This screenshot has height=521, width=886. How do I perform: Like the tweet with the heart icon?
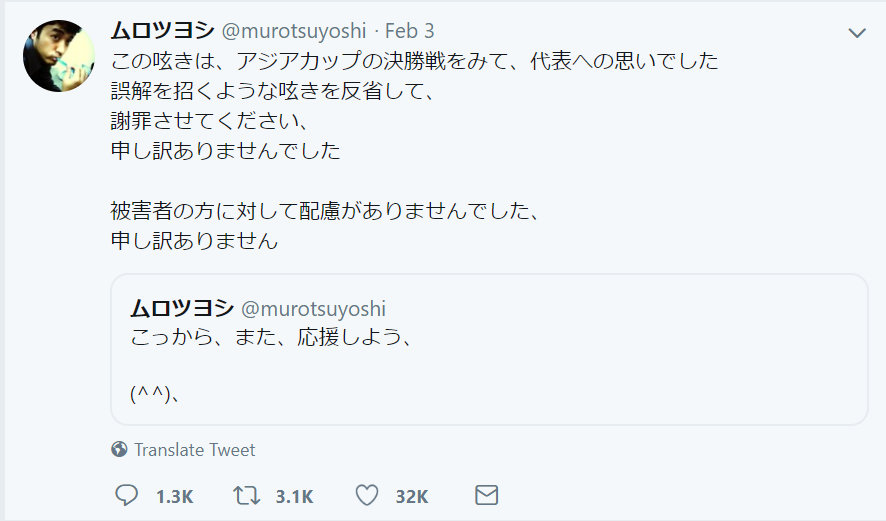pos(368,496)
